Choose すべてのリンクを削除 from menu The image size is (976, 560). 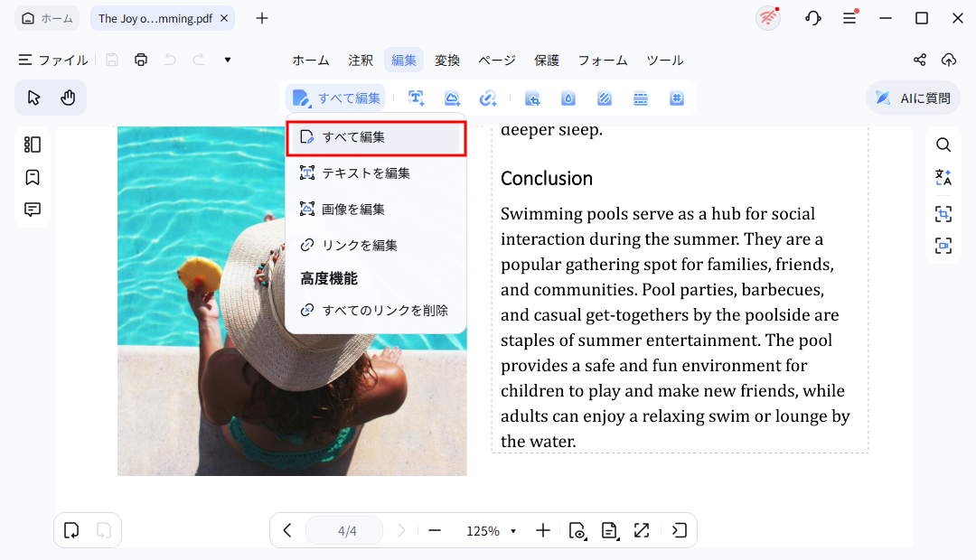[x=376, y=310]
